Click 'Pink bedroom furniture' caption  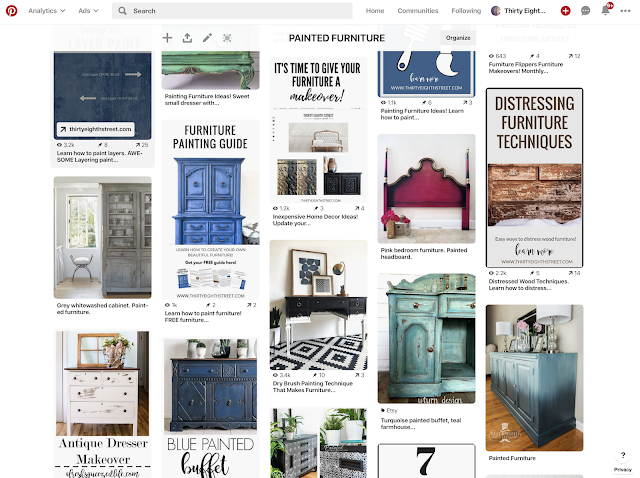pyautogui.click(x=424, y=253)
